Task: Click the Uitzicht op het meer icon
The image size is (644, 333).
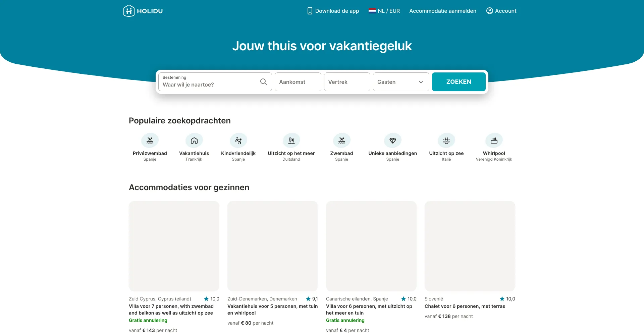Action: point(291,140)
